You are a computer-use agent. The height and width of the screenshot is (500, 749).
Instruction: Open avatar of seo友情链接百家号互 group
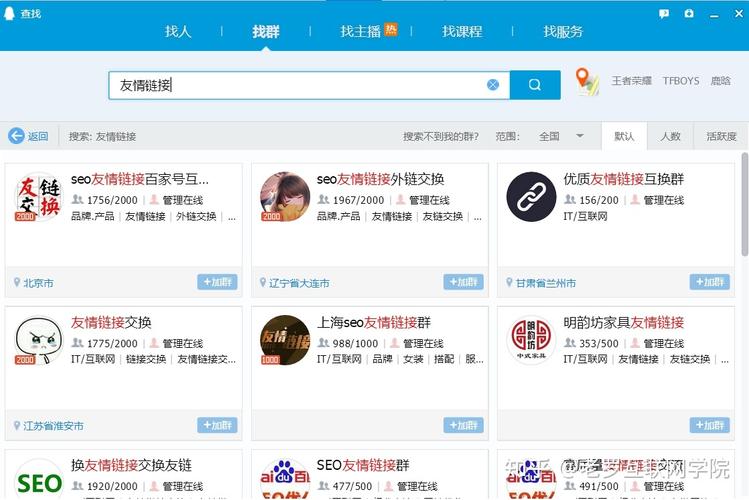39,197
